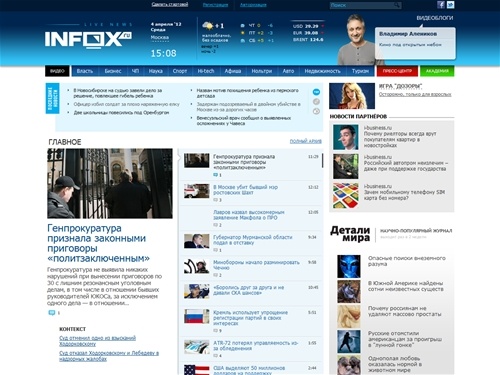This screenshot has width=500, height=375.
Task: Select the lowest gray circular ticker icon
Action: click(316, 111)
